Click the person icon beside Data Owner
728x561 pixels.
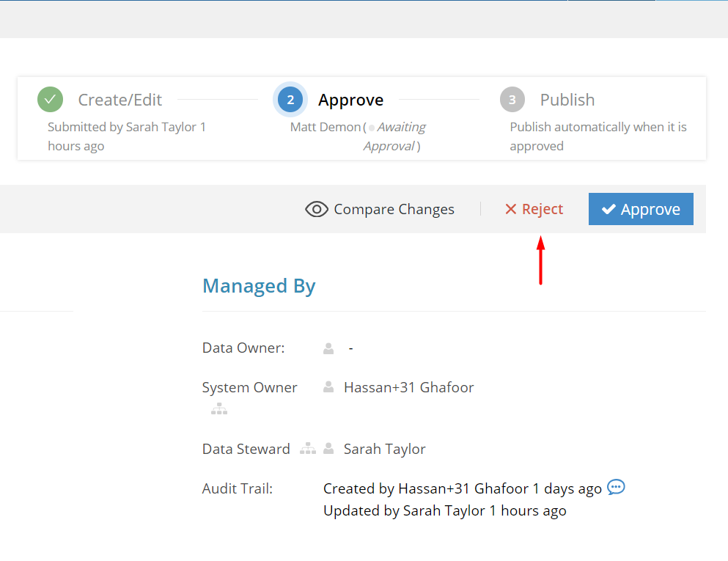coord(328,348)
